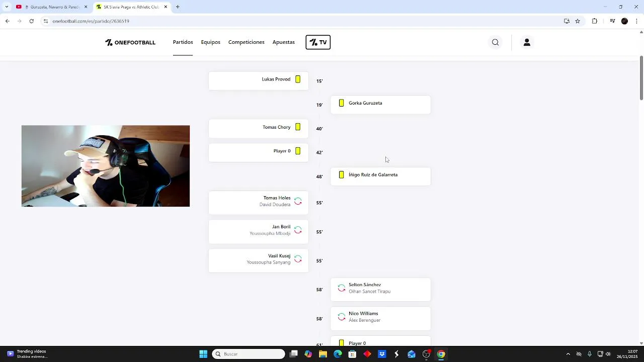Click the onefootball.com address bar
Viewport: 644px width, 362px height.
pos(302,21)
